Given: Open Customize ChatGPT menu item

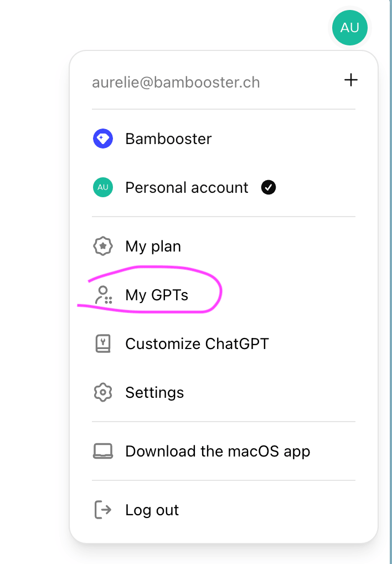Looking at the screenshot, I should 224,343.
